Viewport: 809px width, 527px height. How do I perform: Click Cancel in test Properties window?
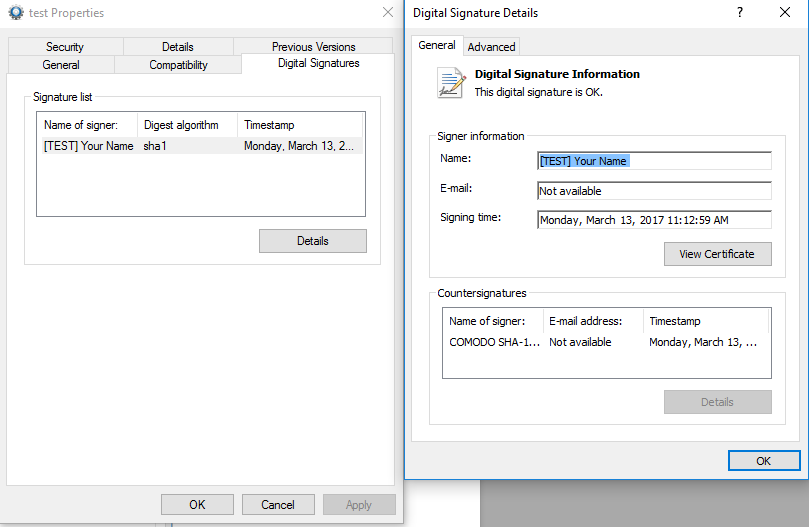coord(278,505)
